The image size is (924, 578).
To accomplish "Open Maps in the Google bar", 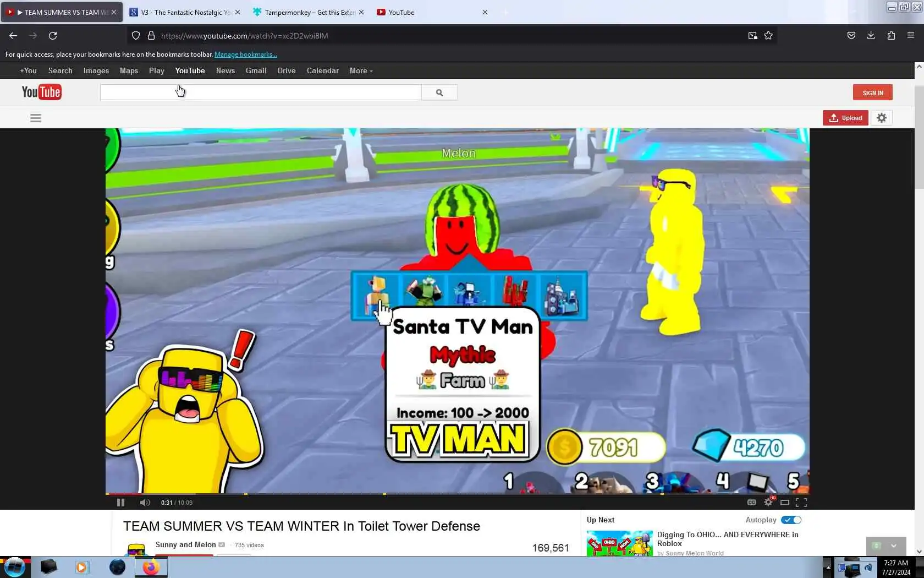I will [129, 70].
